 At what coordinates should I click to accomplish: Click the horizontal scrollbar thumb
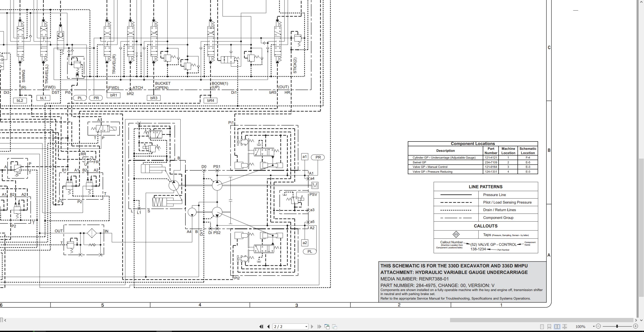tap(542, 320)
